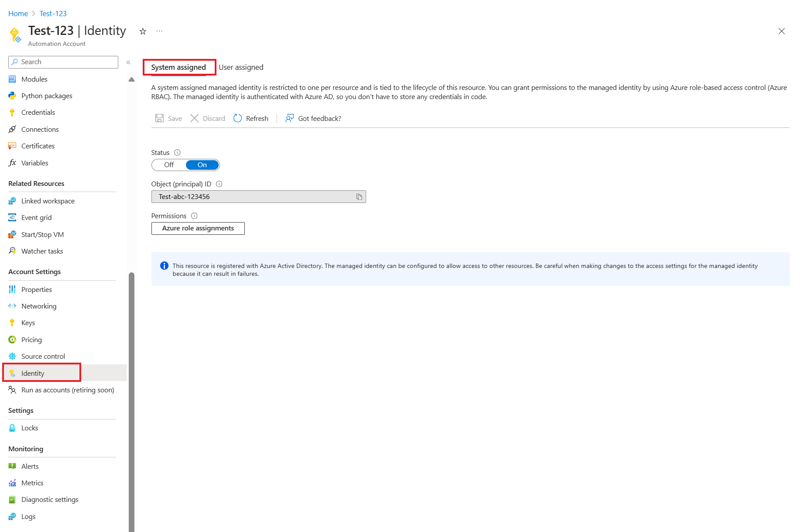Image resolution: width=803 pixels, height=532 pixels.
Task: Collapse the left navigation pane
Action: tap(128, 62)
